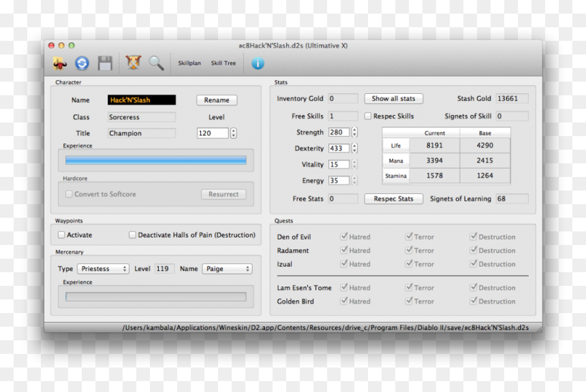This screenshot has height=392, width=586.
Task: Enable Respec Skills checkbox
Action: point(368,116)
